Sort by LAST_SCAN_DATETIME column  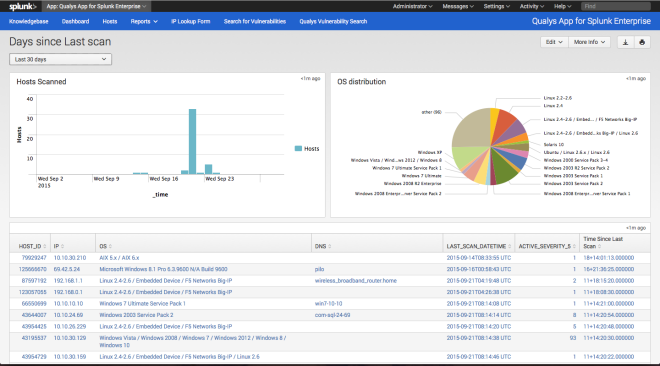[479, 246]
